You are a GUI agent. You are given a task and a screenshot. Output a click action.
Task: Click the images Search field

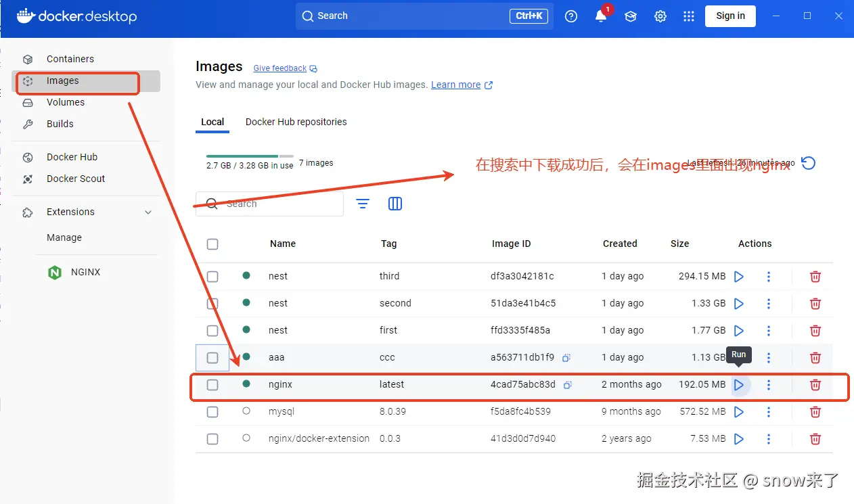point(269,204)
